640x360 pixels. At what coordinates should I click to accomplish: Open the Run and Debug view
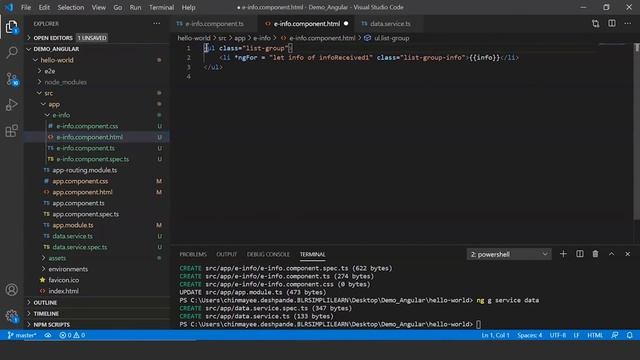click(x=12, y=105)
